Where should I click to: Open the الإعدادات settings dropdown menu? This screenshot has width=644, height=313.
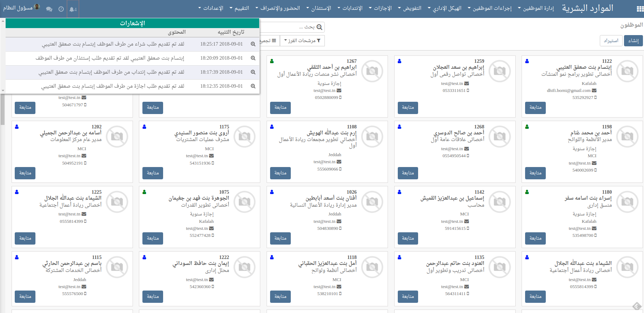click(210, 8)
